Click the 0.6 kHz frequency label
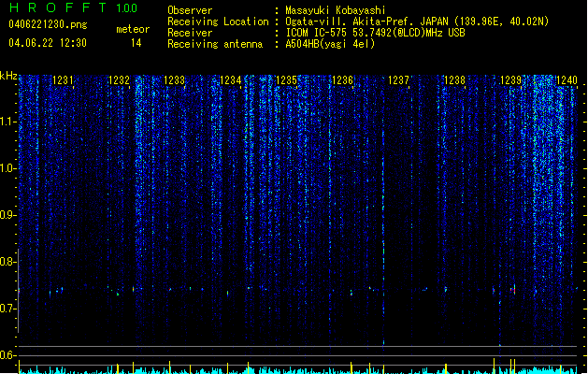 (7, 355)
